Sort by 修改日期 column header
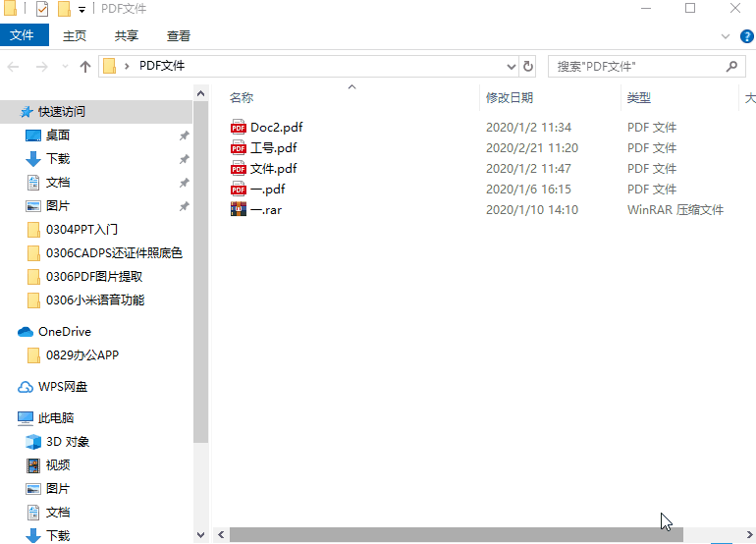The image size is (756, 544). (x=510, y=98)
